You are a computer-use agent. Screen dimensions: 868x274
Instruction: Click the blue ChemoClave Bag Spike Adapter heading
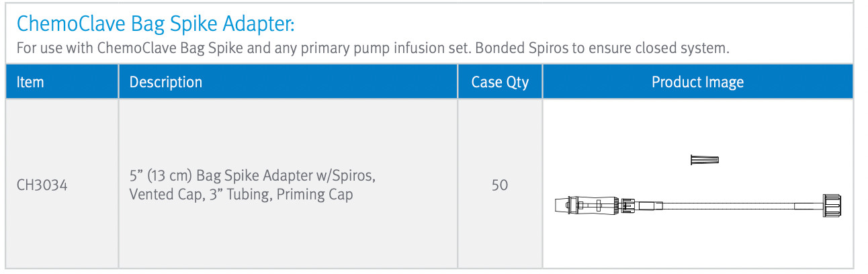pyautogui.click(x=156, y=24)
